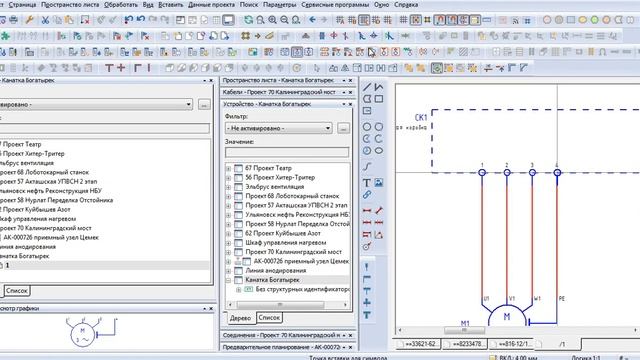This screenshot has height=360, width=640.
Task: Click the plus cross icon in fourth toolbar
Action: point(121,68)
